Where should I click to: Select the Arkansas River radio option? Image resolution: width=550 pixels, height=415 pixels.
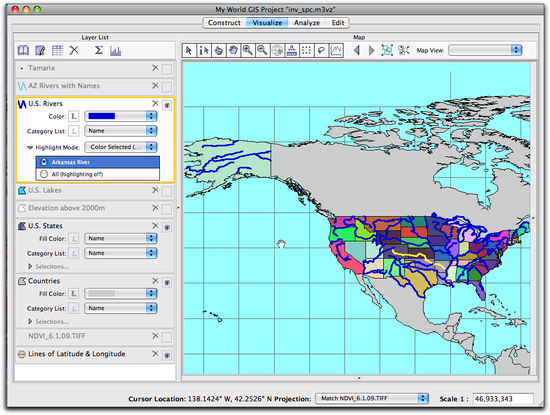pos(44,162)
